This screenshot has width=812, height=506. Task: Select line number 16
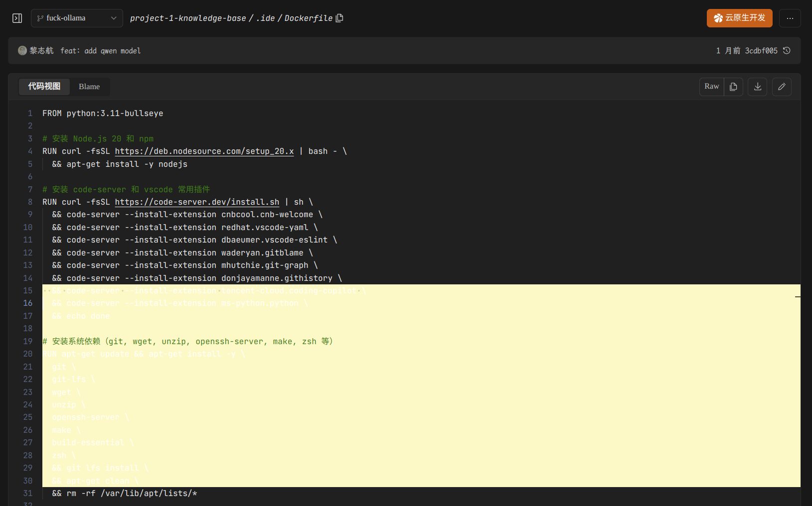[x=28, y=303]
